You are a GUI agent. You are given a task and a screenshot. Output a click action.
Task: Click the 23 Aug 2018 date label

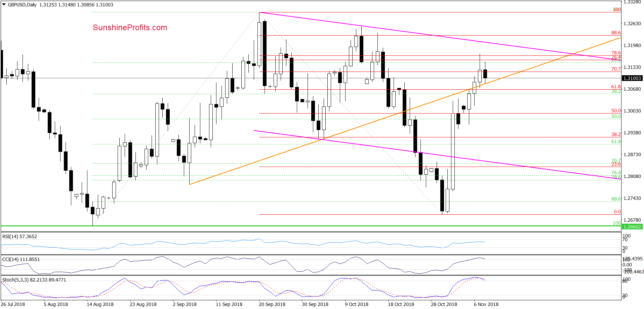(143, 304)
